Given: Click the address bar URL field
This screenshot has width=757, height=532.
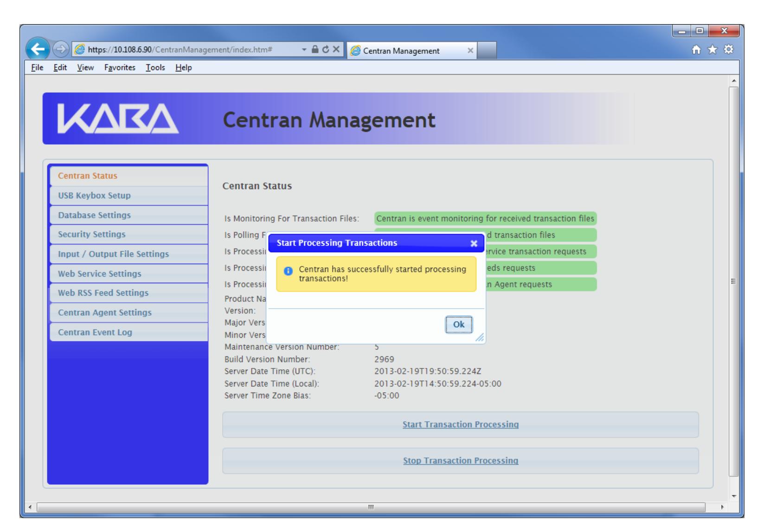Looking at the screenshot, I should pyautogui.click(x=186, y=50).
